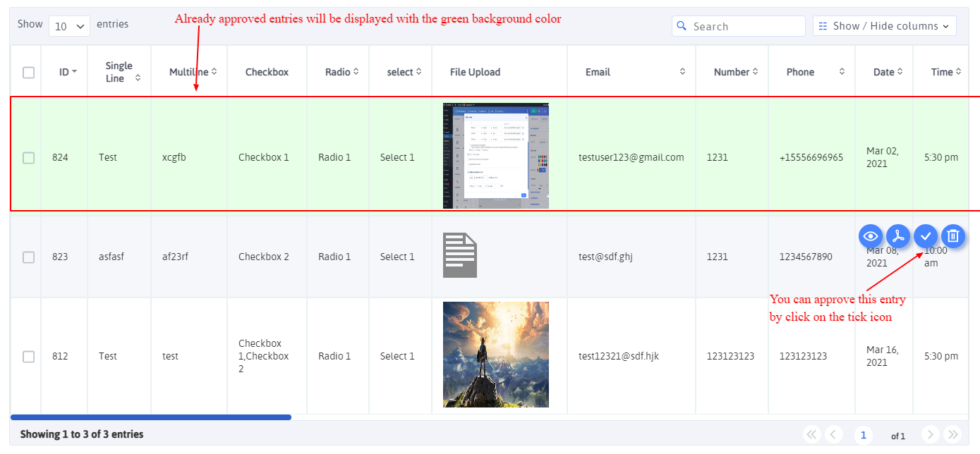Click the PDF export icon on entry 823
This screenshot has width=980, height=454.
click(898, 235)
